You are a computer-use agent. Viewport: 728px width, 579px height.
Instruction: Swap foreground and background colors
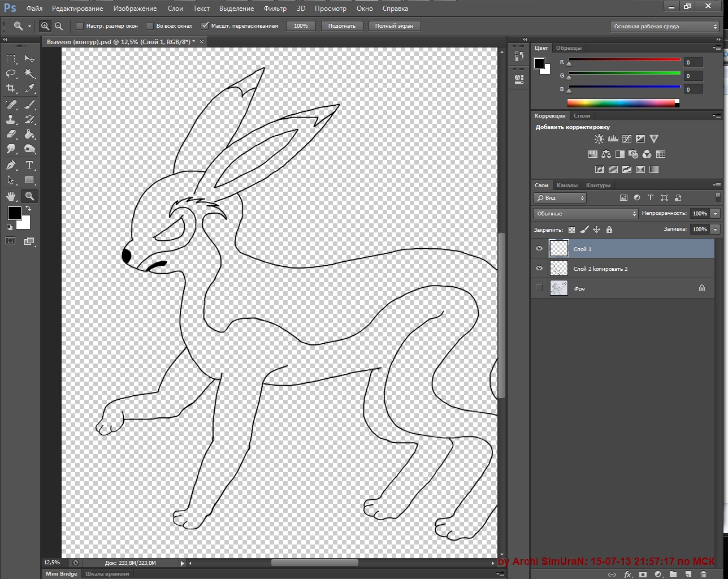click(28, 209)
